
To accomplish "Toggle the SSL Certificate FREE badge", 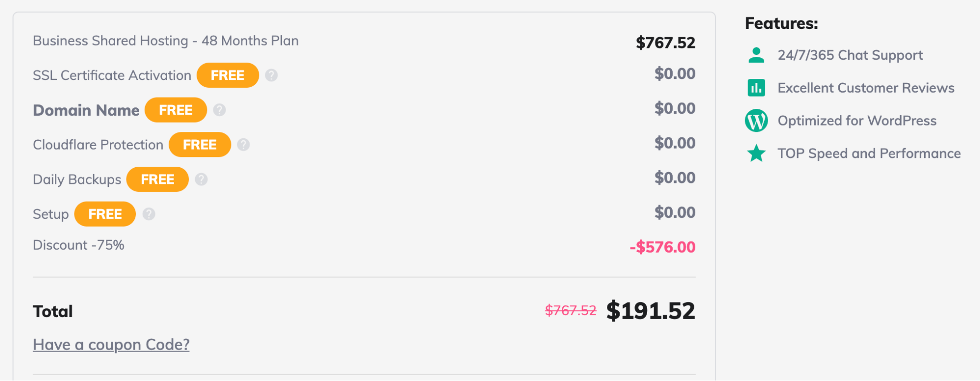I will point(227,75).
